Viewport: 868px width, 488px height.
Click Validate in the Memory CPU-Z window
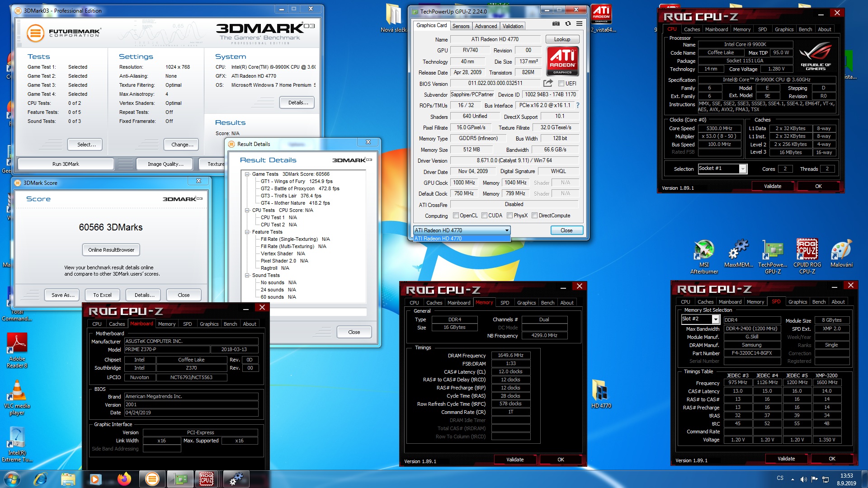(514, 460)
